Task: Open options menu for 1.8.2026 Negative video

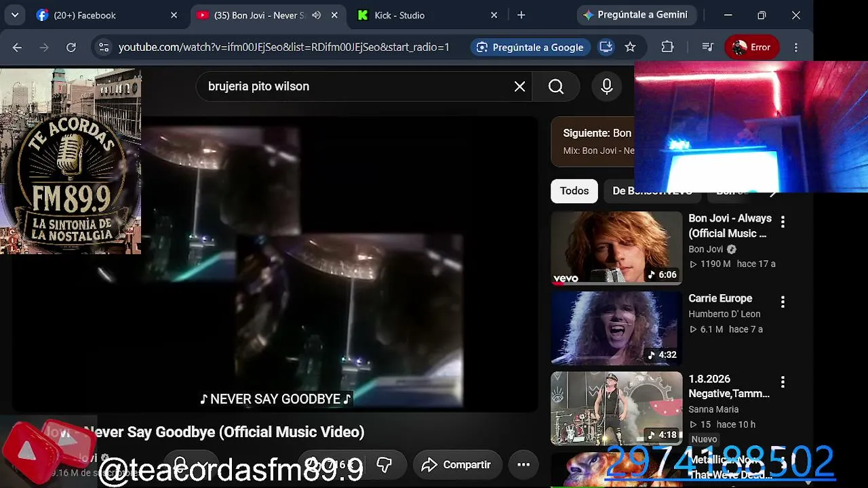Action: point(783,382)
